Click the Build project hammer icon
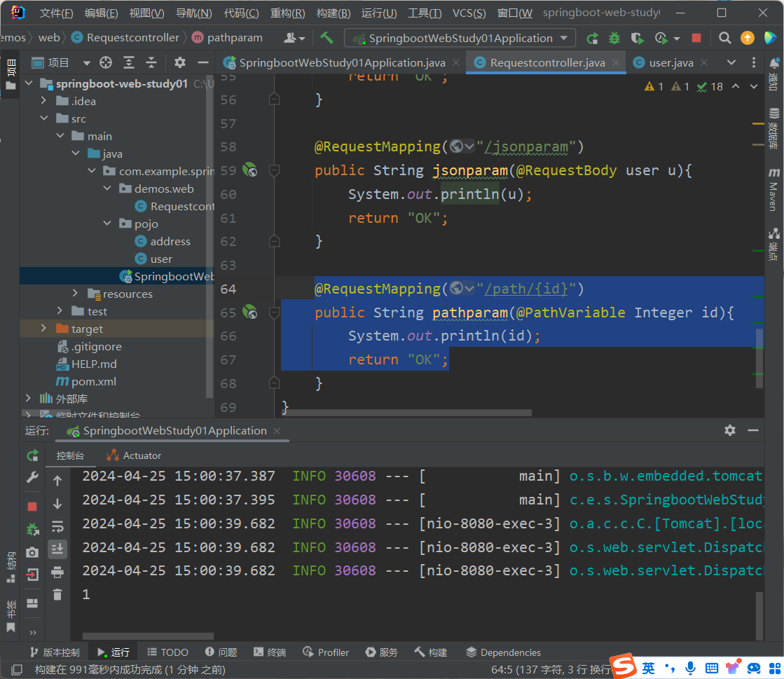Screen dimensions: 784x679 (326, 38)
